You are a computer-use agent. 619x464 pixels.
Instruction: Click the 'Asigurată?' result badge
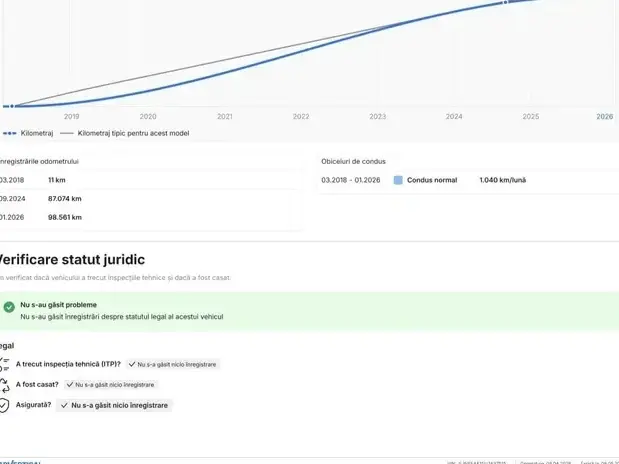coord(114,405)
